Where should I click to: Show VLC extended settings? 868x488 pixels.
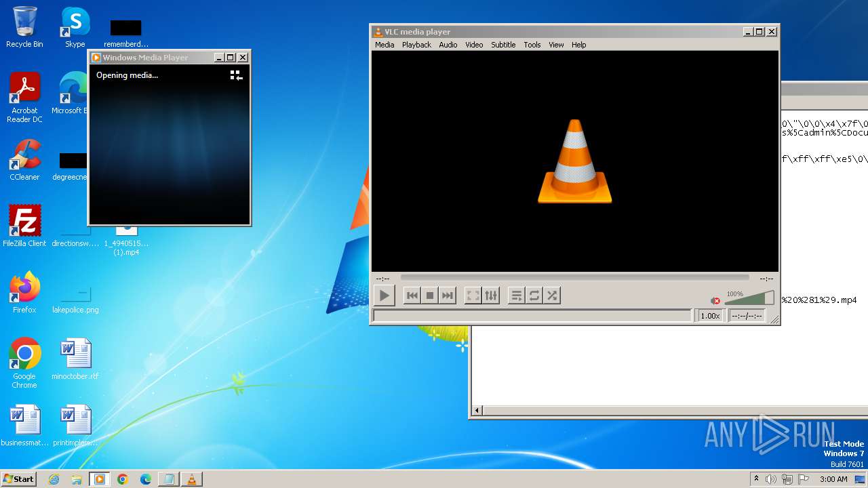pos(490,296)
